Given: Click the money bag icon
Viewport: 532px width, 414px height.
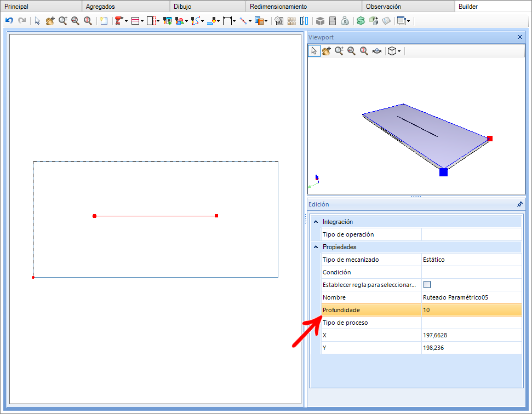Looking at the screenshot, I should coord(345,21).
